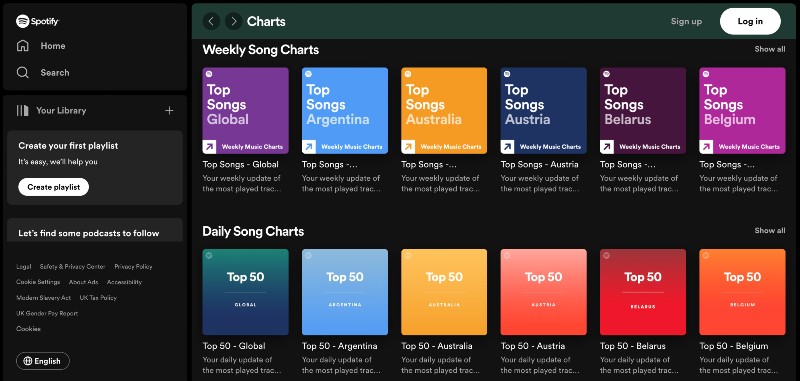Open the Privacy Policy link

coord(133,266)
